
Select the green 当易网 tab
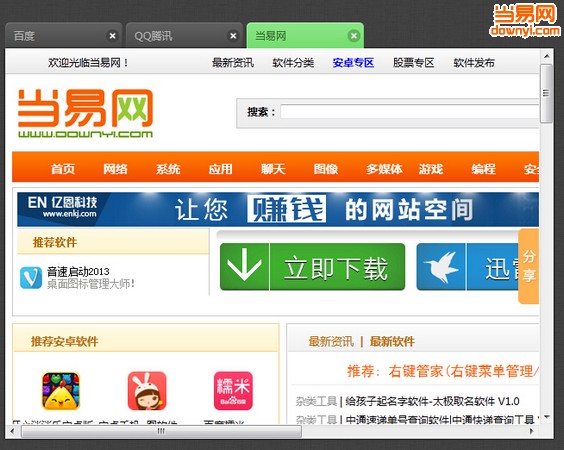[x=305, y=35]
